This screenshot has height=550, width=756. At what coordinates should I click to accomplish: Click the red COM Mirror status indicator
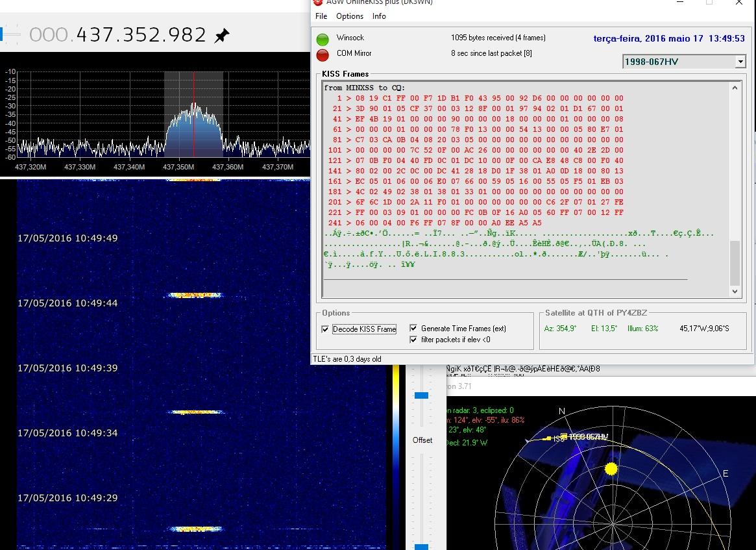pyautogui.click(x=323, y=55)
